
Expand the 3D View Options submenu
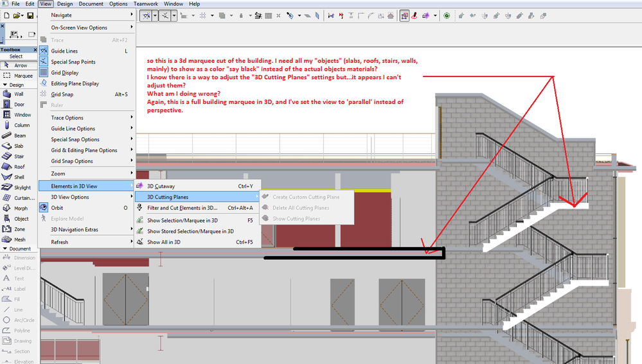(87, 197)
